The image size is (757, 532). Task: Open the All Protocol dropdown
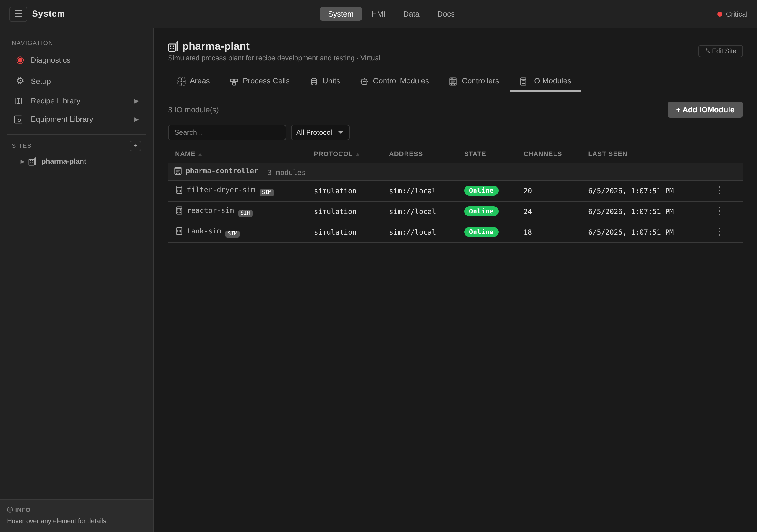coord(320,132)
